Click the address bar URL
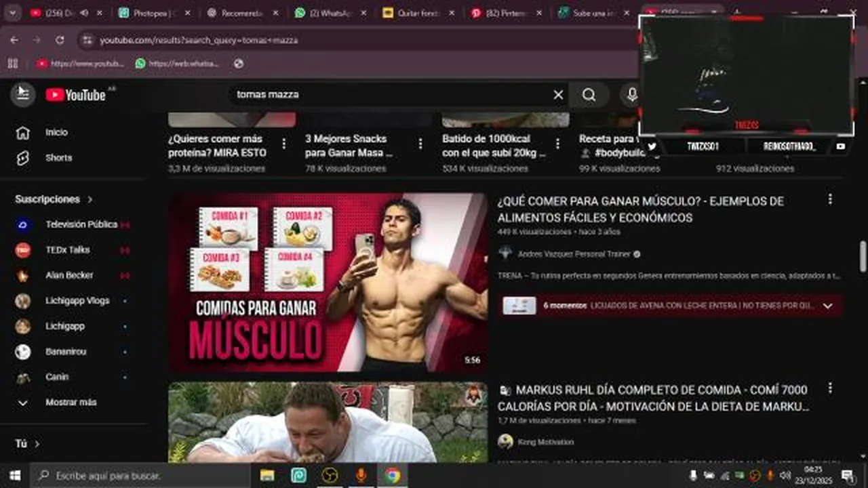Screen dimensions: 868x488 tap(199, 41)
